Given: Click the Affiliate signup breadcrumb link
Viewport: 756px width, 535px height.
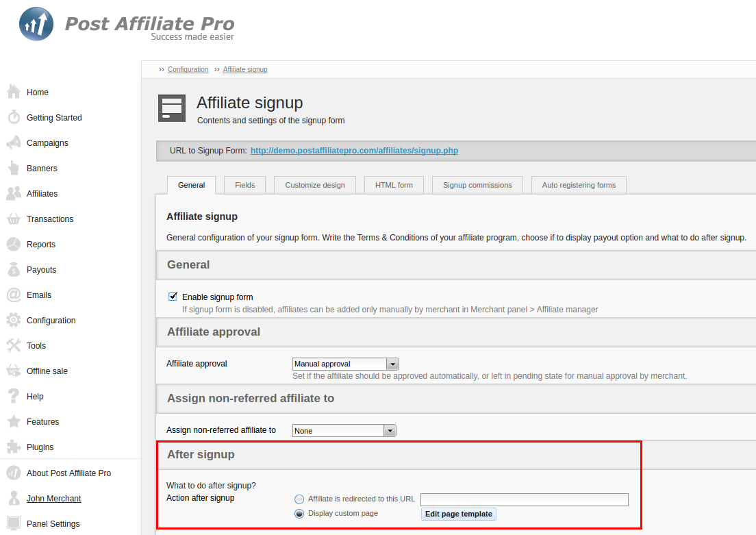Looking at the screenshot, I should 245,69.
